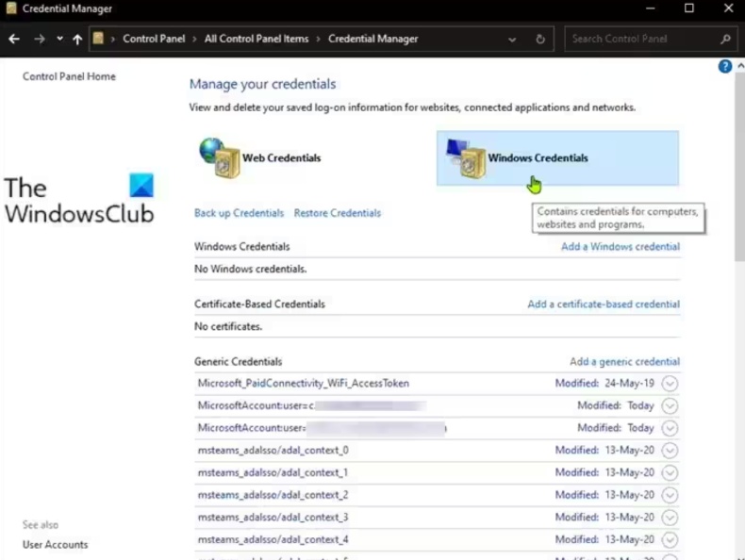Select the Web Credentials globe safe icon
Image resolution: width=745 pixels, height=560 pixels.
220,158
